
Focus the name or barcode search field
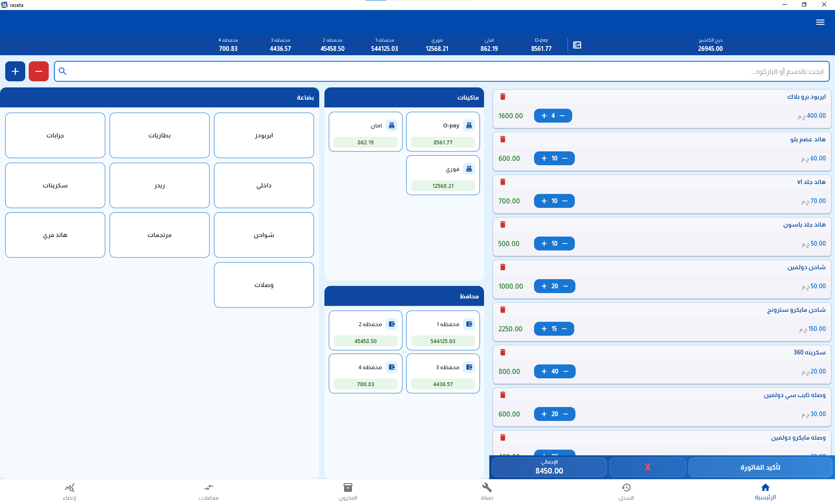coord(442,71)
